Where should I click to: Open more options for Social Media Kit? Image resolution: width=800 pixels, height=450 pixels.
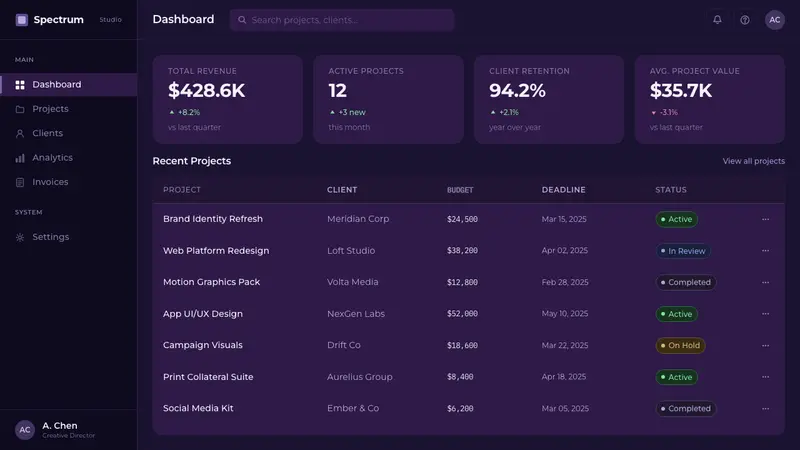[765, 409]
